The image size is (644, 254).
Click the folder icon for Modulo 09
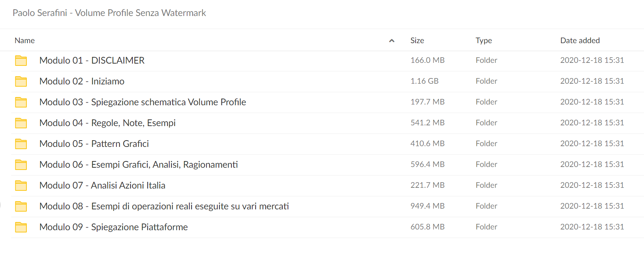coord(21,227)
